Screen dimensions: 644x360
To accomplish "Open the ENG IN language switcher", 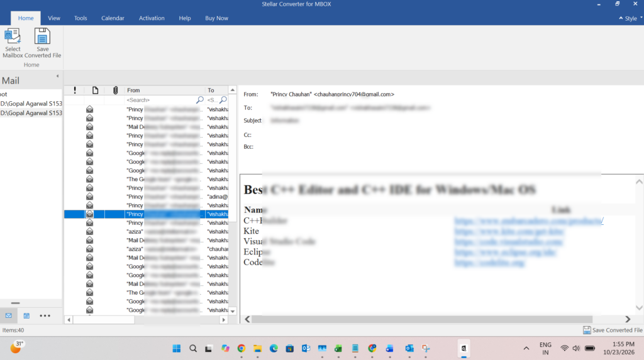I will 545,349.
